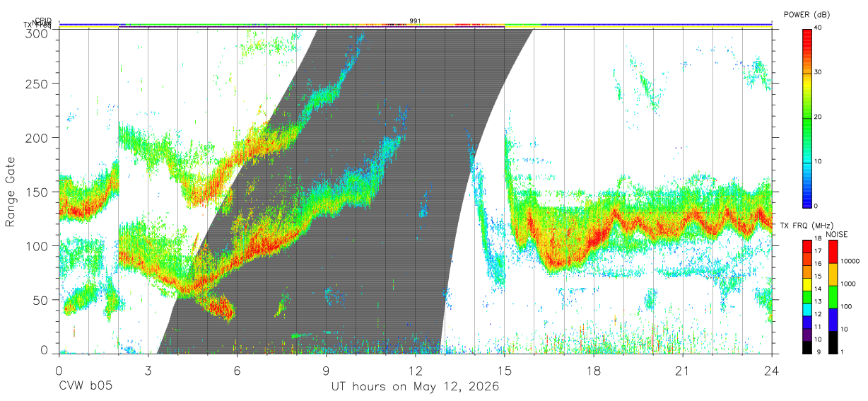This screenshot has height=401, width=868.
Task: Click the 1000 label on noise scale
Action: [849, 284]
